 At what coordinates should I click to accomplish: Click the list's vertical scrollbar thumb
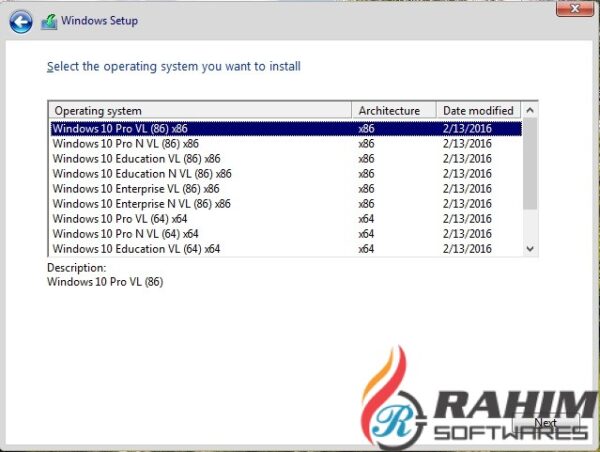point(530,164)
